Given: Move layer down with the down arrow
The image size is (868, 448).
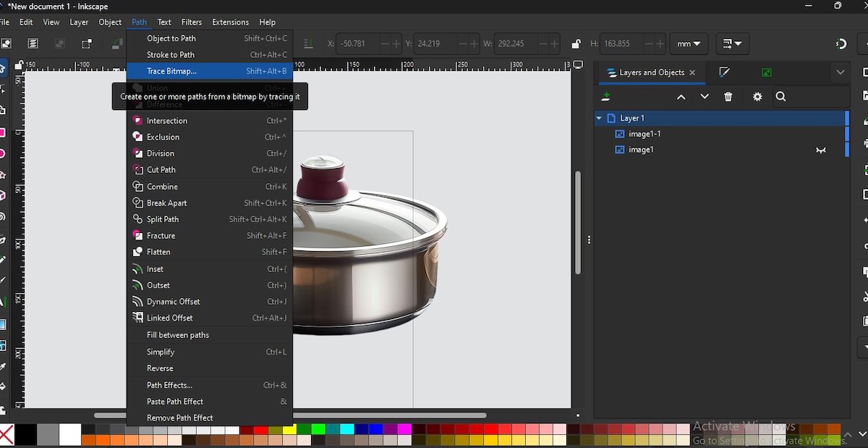Looking at the screenshot, I should (x=705, y=97).
